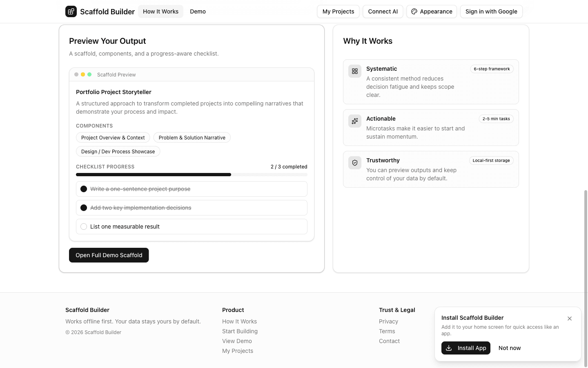Viewport: 588px width, 368px height.
Task: Click the yellow dot in Scaffold Preview
Action: point(83,74)
